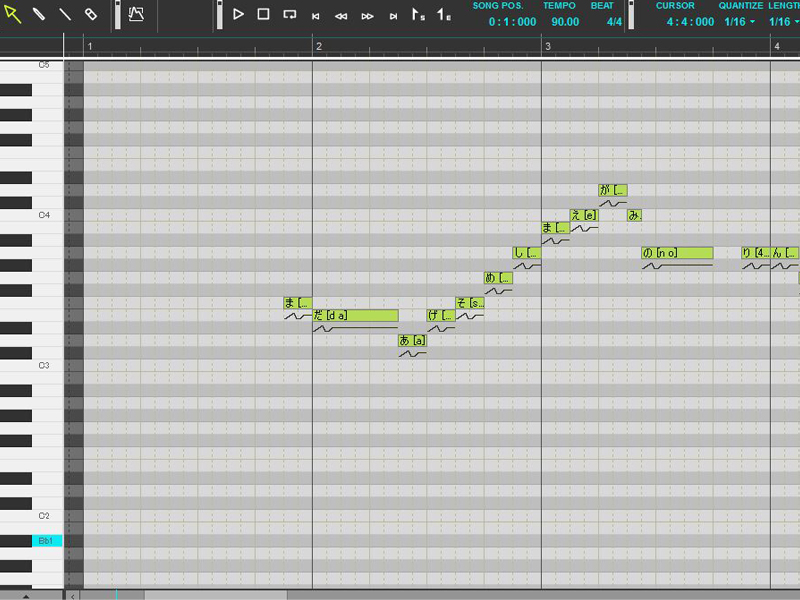Toggle loop playback

click(289, 15)
